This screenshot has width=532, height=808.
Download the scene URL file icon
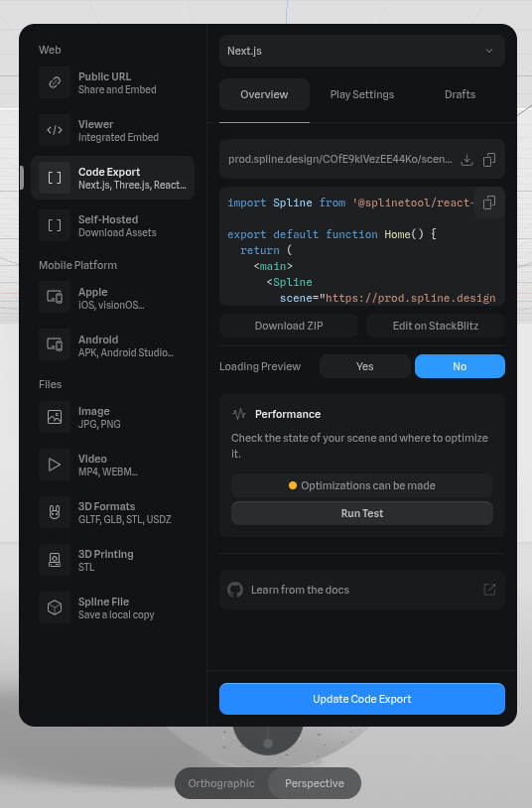(x=467, y=160)
